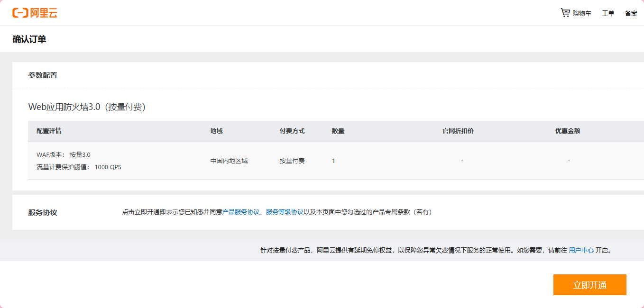
Task: Click the WAF版本 按量3.0 detail line
Action: point(64,154)
